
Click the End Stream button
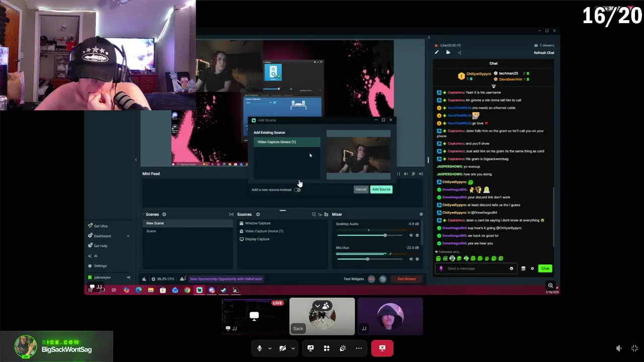pyautogui.click(x=407, y=279)
